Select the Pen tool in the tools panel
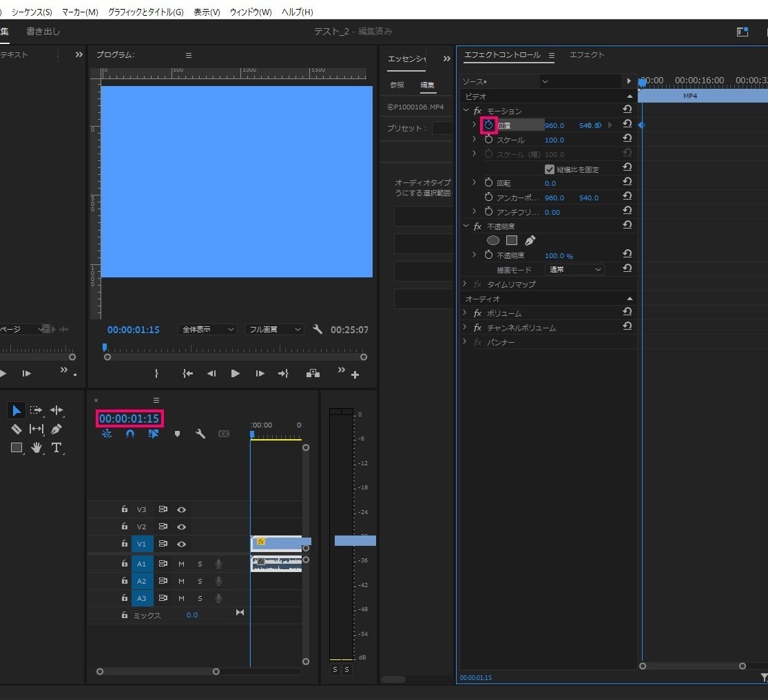Image resolution: width=768 pixels, height=700 pixels. coord(56,429)
